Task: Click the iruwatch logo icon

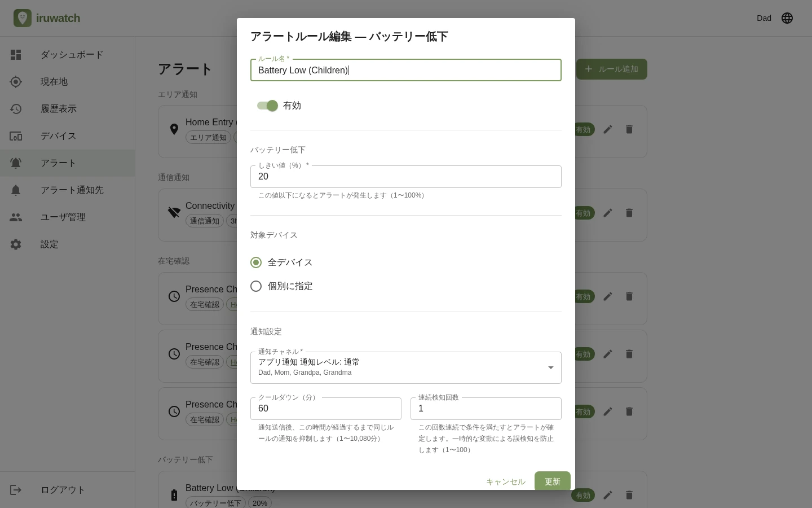Action: [23, 18]
